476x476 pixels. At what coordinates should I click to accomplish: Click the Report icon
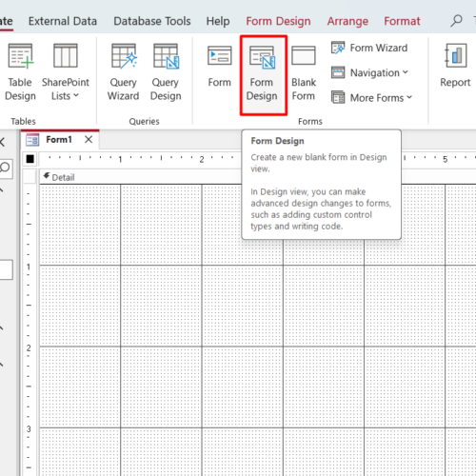pyautogui.click(x=455, y=66)
